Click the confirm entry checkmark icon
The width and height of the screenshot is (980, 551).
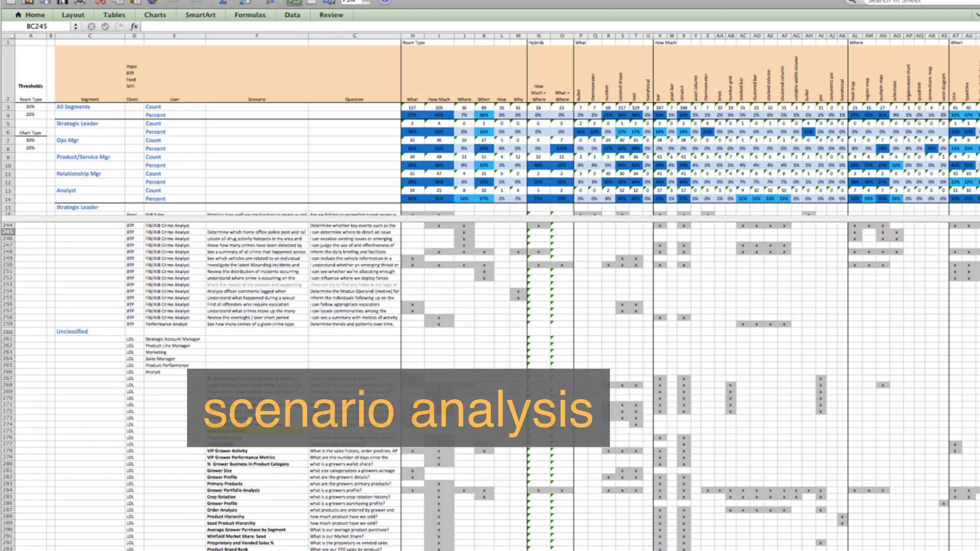[x=105, y=26]
